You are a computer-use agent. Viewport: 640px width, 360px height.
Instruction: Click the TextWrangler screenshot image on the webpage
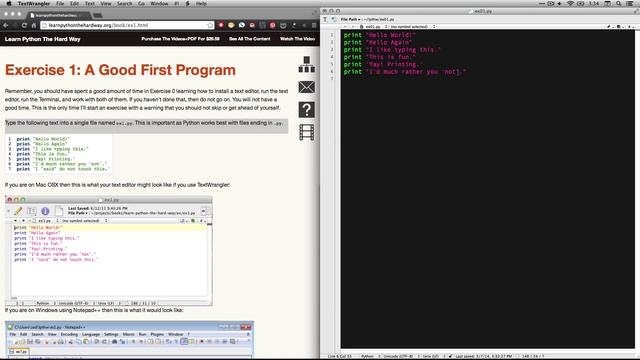coord(109,251)
